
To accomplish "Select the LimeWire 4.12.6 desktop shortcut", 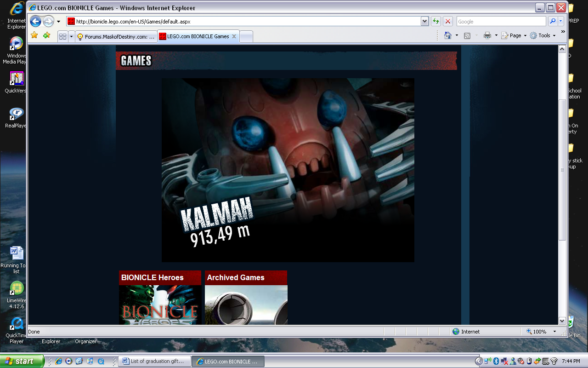I will point(16,295).
